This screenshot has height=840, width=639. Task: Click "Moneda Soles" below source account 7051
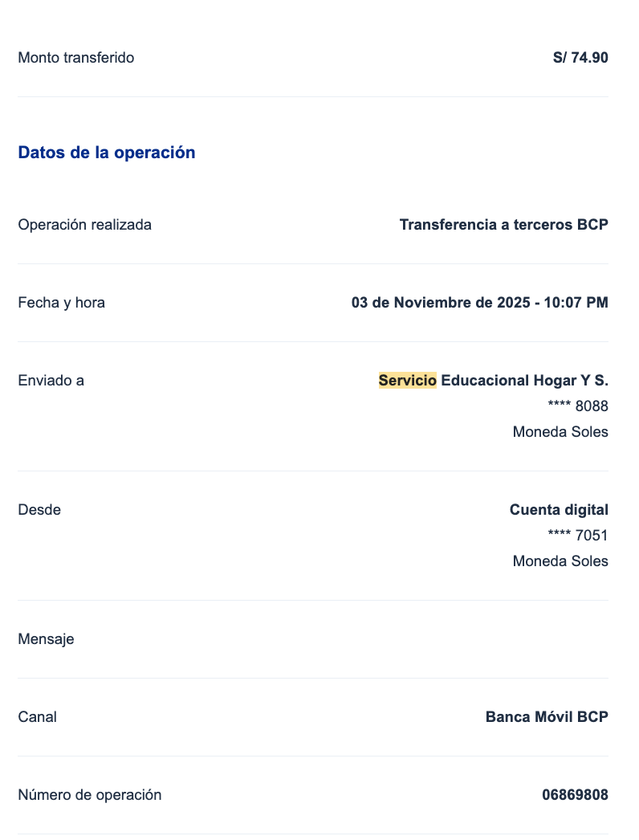[x=560, y=561]
